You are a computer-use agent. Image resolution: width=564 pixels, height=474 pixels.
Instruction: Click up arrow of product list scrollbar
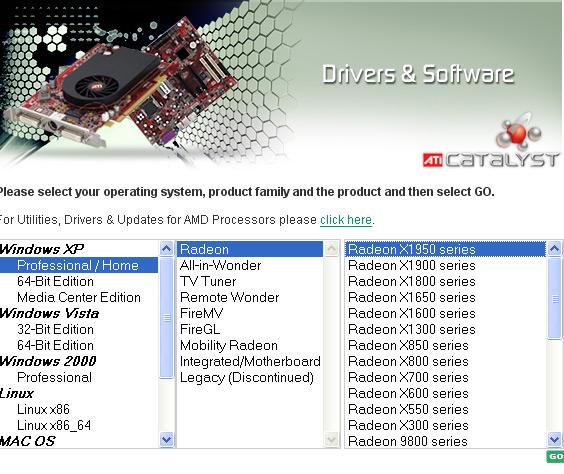[x=554, y=249]
